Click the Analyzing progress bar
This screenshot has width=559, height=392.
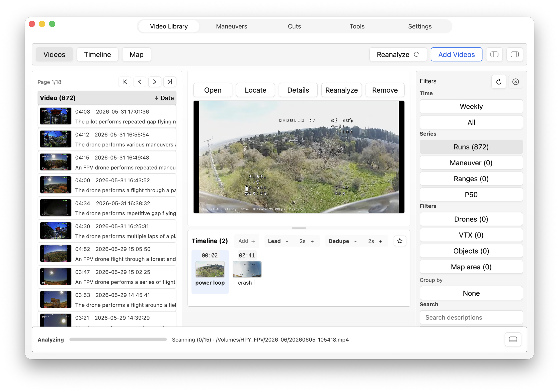(118, 339)
